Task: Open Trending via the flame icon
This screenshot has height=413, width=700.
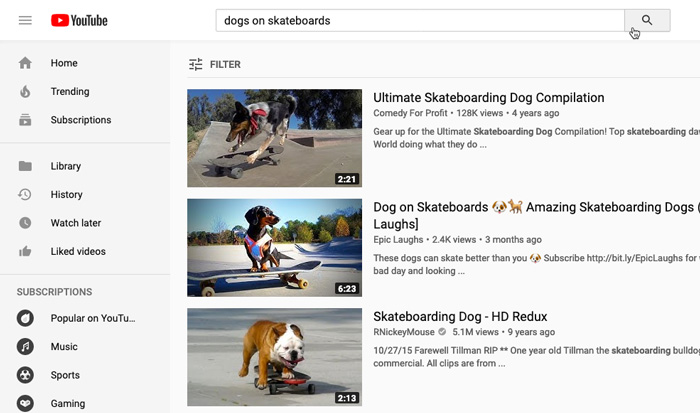Action: pos(25,92)
